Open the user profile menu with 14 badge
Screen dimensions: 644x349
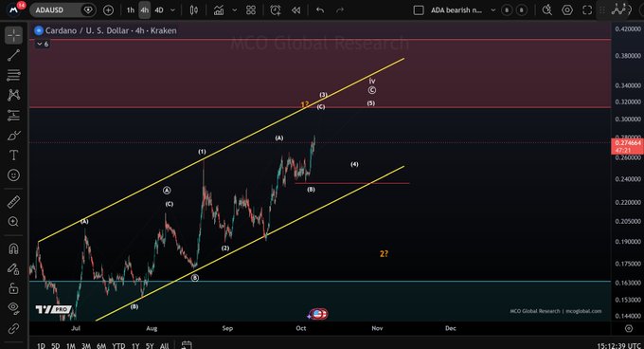[x=13, y=9]
